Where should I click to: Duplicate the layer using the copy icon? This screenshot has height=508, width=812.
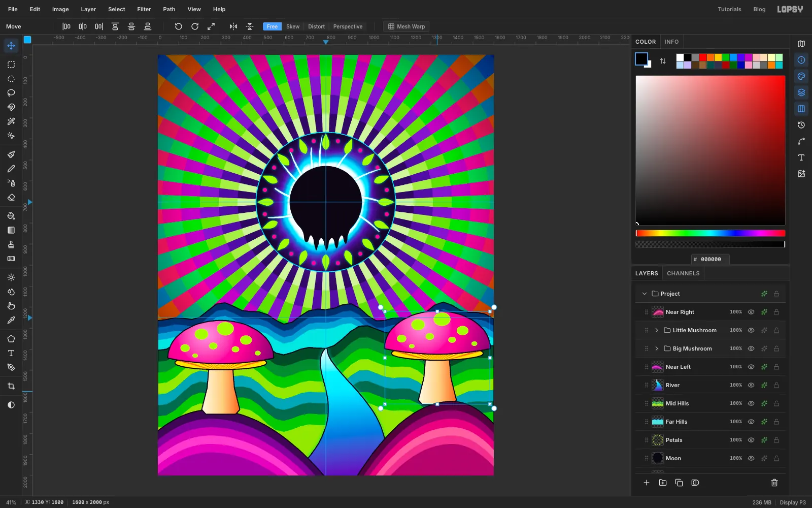point(679,483)
